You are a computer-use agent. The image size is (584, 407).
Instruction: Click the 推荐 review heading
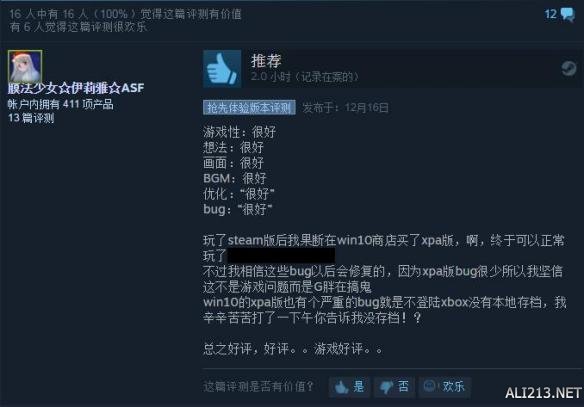(x=266, y=61)
